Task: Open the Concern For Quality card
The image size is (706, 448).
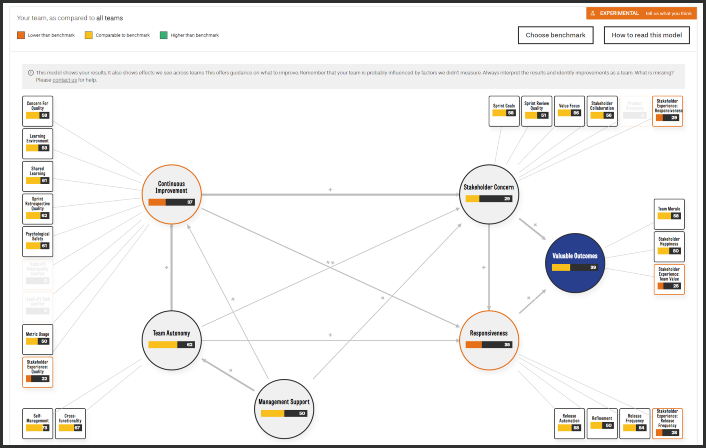Action: click(x=37, y=111)
